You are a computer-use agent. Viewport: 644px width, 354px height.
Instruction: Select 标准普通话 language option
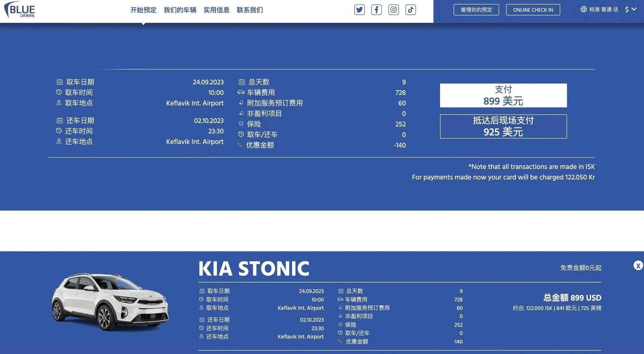(x=603, y=9)
